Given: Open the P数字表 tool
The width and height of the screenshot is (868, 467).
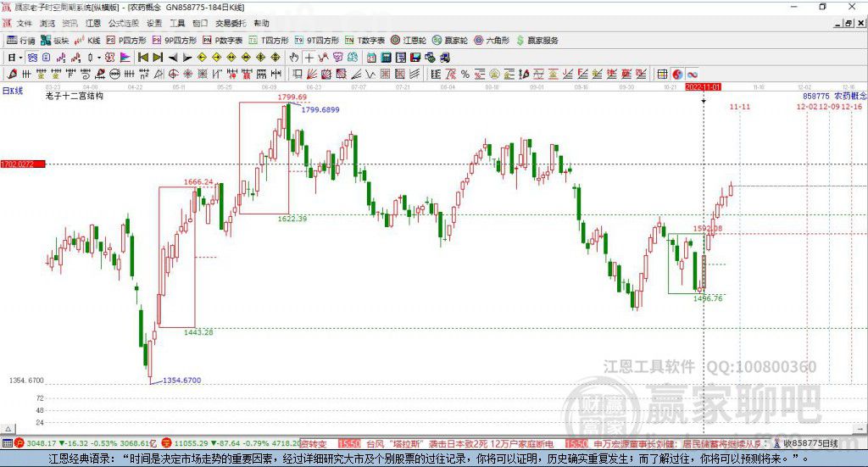Looking at the screenshot, I should click(223, 41).
